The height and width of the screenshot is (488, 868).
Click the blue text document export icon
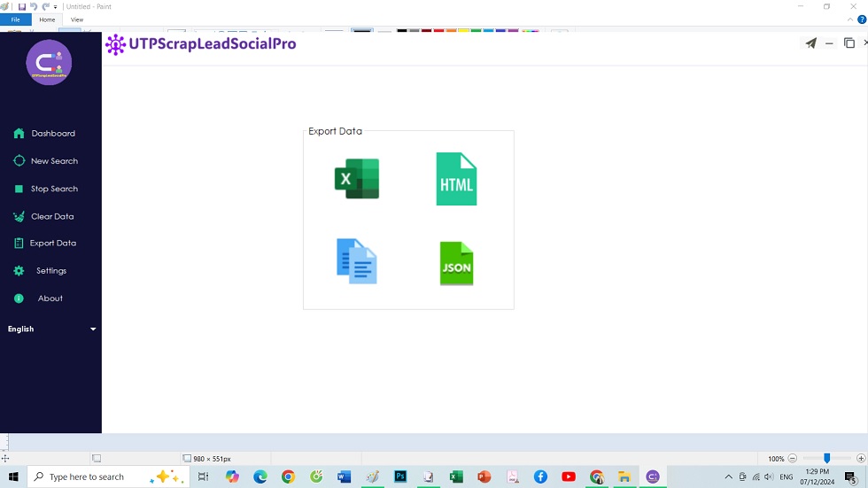pyautogui.click(x=357, y=261)
